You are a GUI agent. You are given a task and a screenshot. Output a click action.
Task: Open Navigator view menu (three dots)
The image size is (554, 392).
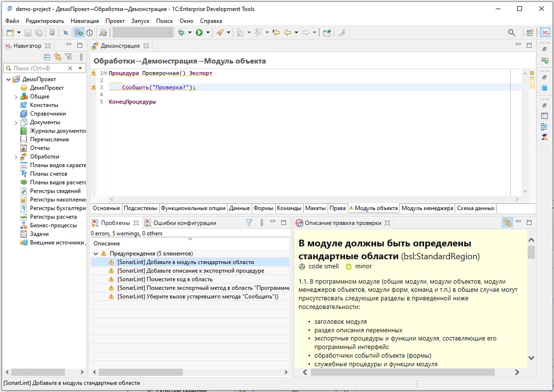click(x=81, y=57)
